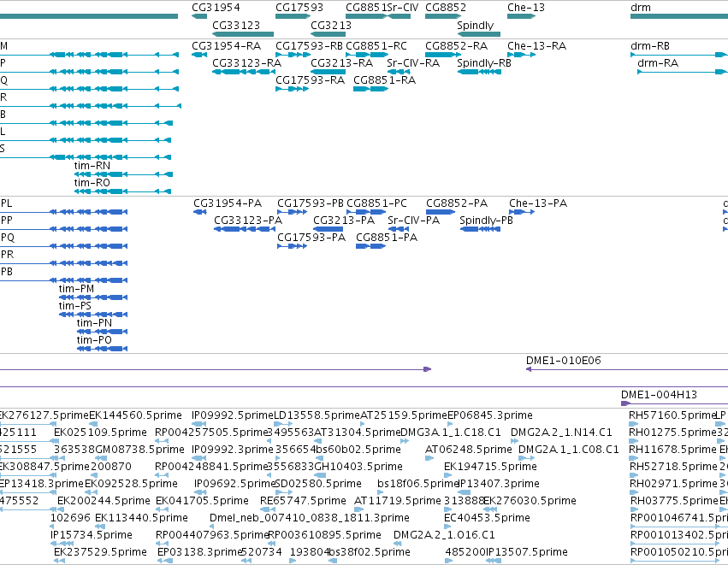
Task: Select the CG17593-RA transcript
Action: [292, 89]
